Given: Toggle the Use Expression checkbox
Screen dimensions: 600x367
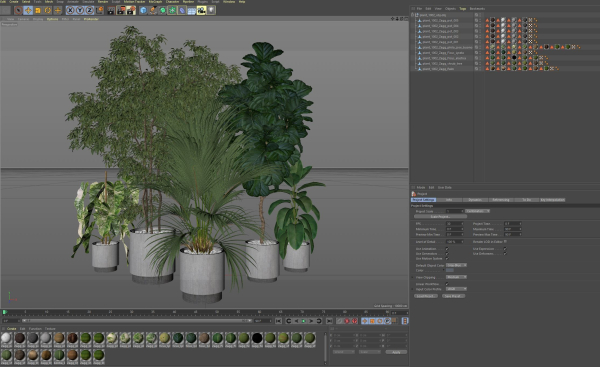Looking at the screenshot, I should coord(505,249).
